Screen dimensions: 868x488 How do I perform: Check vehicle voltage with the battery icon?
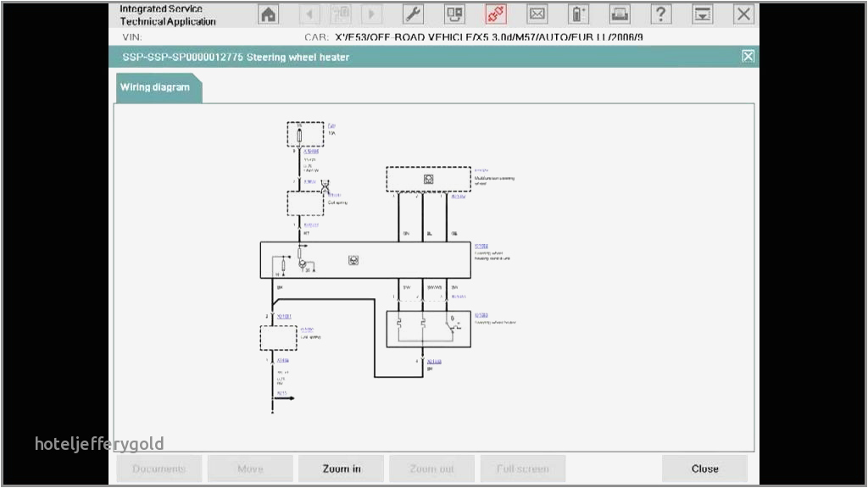(x=577, y=14)
